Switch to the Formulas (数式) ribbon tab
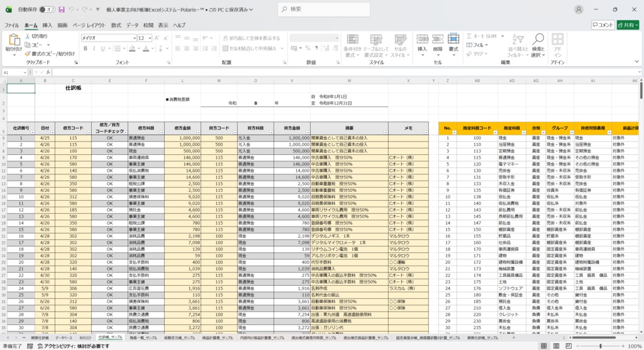The image size is (644, 350). coord(116,26)
